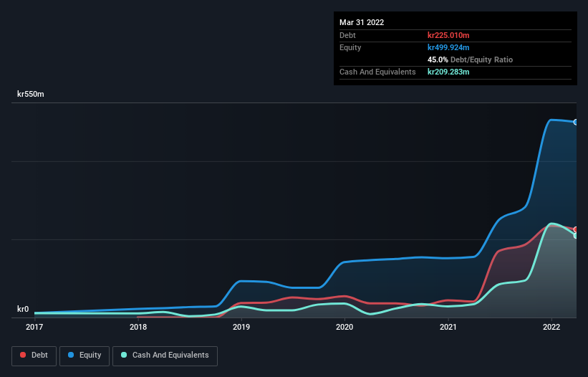Click the Mar 31 2022 tooltip date
Viewport: 588px width, 377px height.
(362, 22)
